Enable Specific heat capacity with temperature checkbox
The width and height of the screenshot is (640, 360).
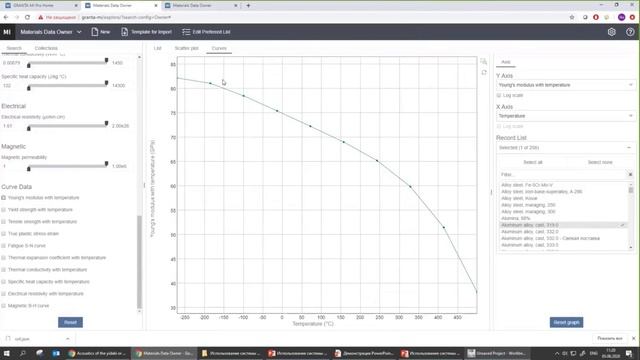[4, 282]
